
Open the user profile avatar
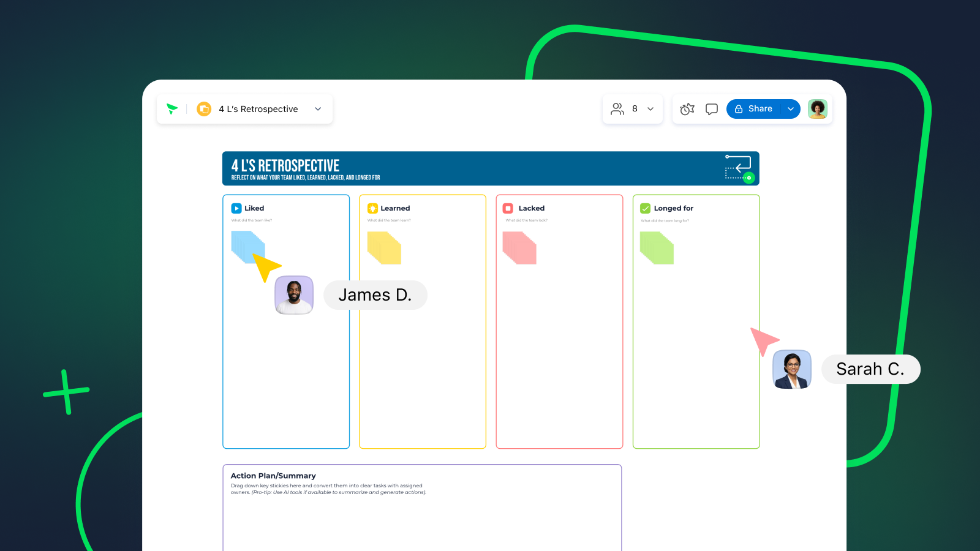[818, 109]
